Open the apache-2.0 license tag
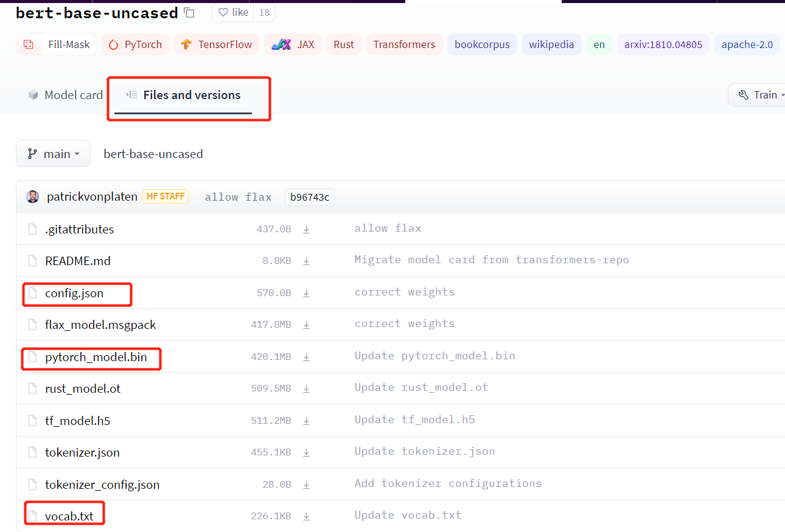Viewport: 785px width, 532px height. coord(747,44)
